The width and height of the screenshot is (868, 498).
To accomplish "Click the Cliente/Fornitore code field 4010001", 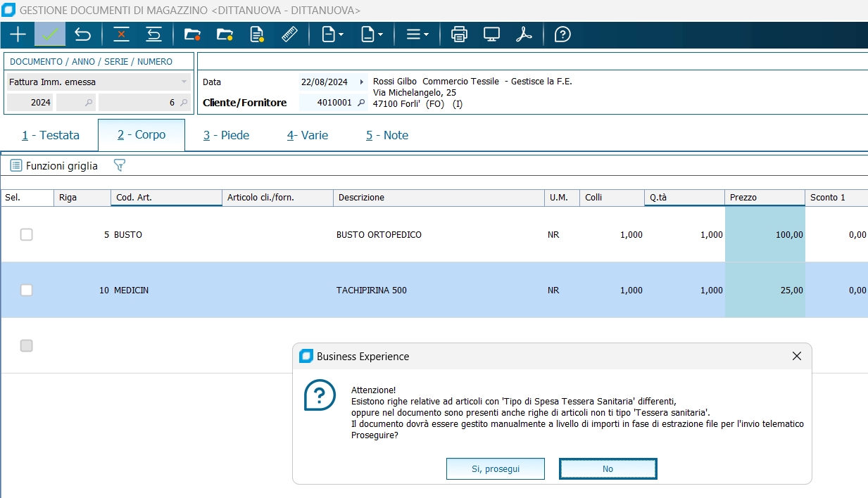I will coord(327,103).
